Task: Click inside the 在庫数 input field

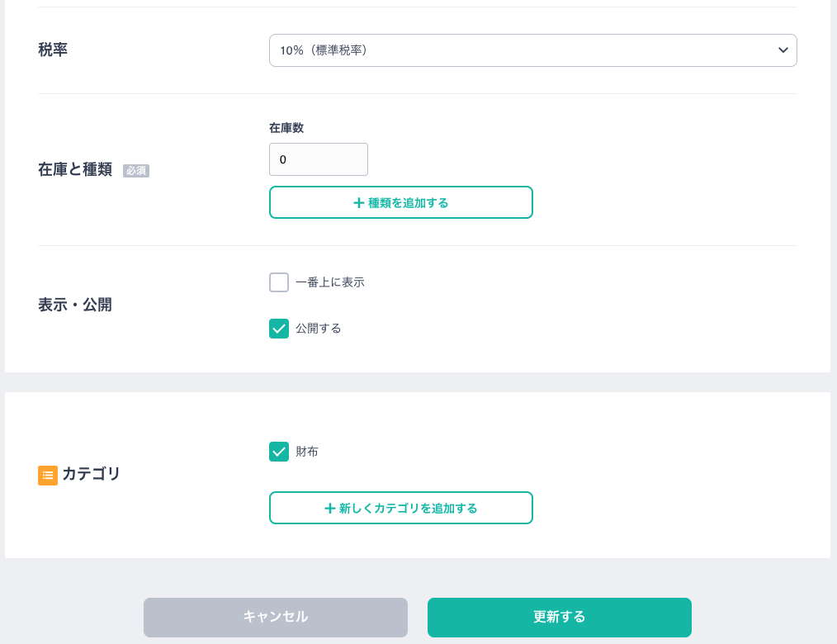Action: point(319,159)
